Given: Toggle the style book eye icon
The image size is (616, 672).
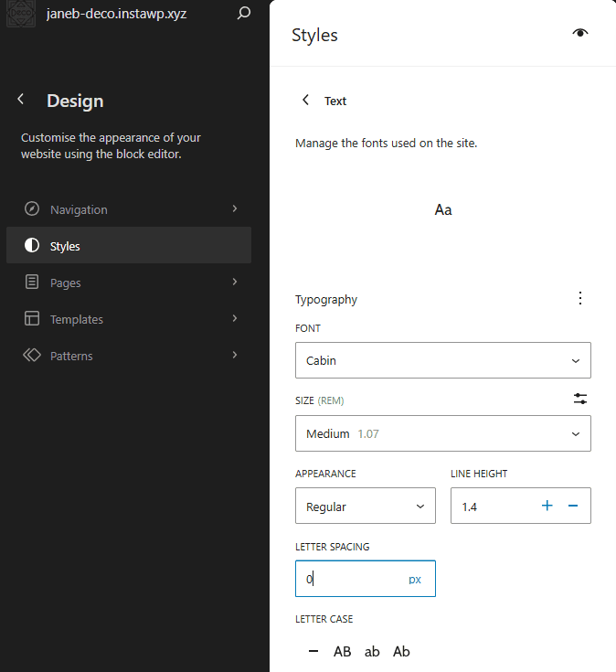Looking at the screenshot, I should click(579, 34).
